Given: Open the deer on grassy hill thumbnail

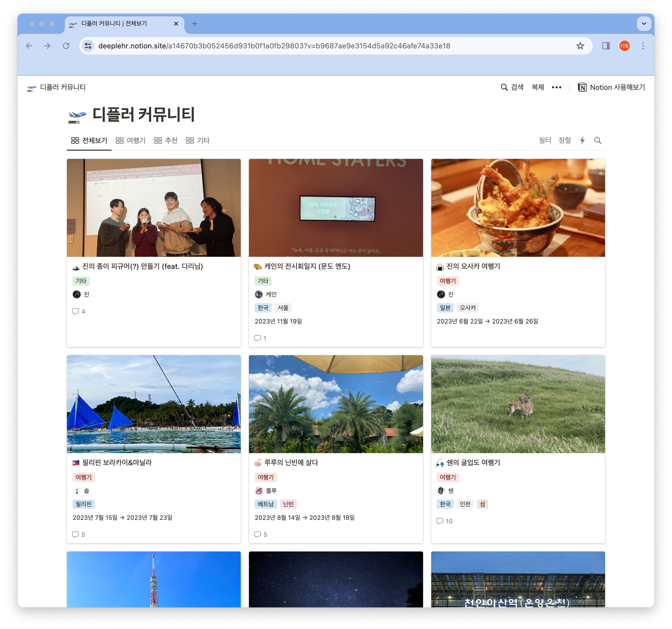Looking at the screenshot, I should tap(518, 404).
